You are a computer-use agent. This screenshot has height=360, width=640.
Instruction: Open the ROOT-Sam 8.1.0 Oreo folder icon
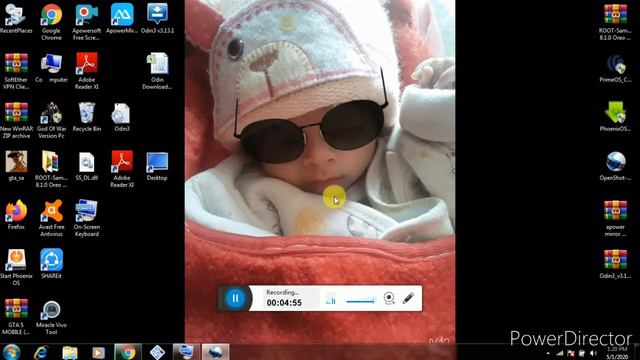click(x=51, y=169)
